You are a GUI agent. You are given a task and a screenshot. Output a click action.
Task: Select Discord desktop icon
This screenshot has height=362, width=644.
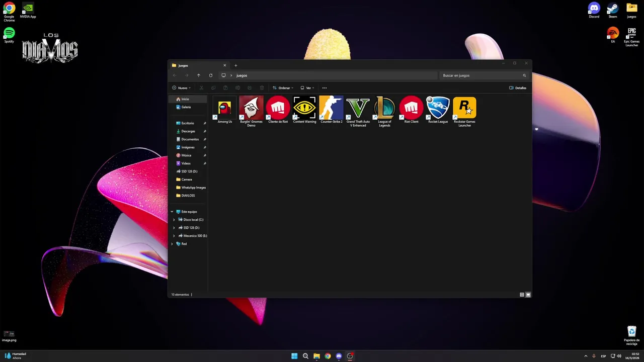pyautogui.click(x=594, y=11)
